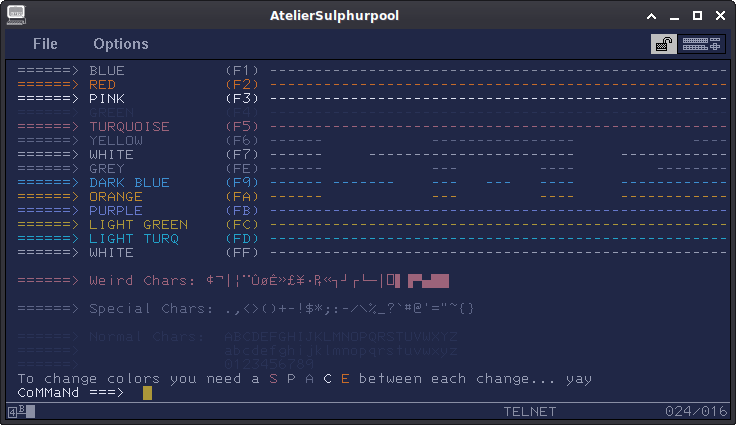This screenshot has width=736, height=425.
Task: Open the File menu
Action: [45, 44]
